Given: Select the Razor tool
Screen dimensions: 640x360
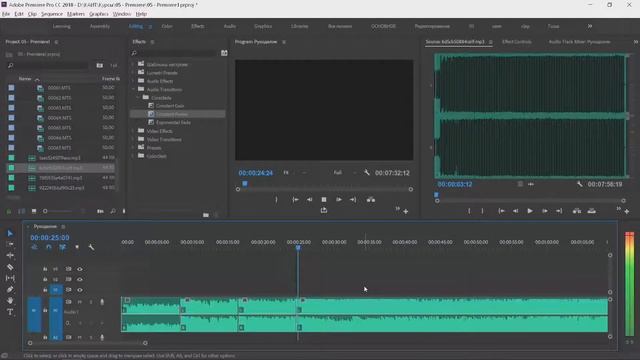Looking at the screenshot, I should 10,267.
